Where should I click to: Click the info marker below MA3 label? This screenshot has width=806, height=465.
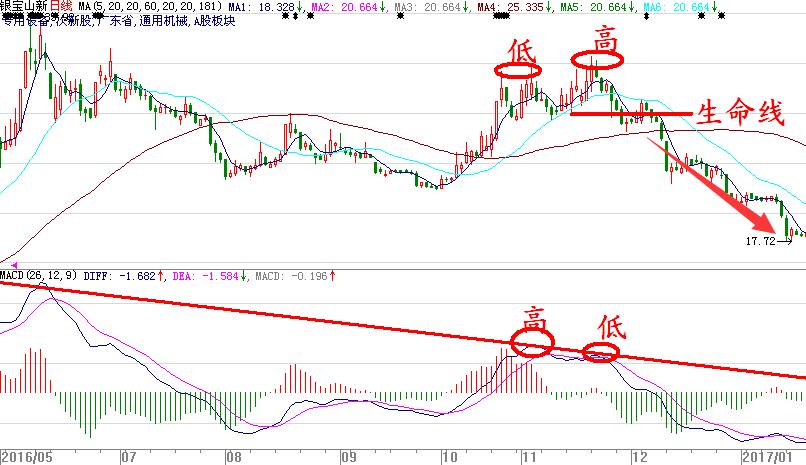[400, 16]
